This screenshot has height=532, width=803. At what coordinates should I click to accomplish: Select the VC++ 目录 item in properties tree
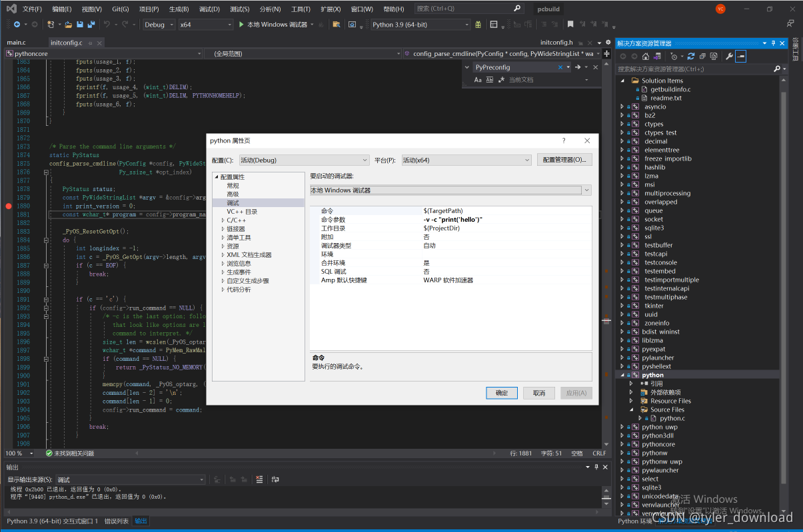[242, 212]
